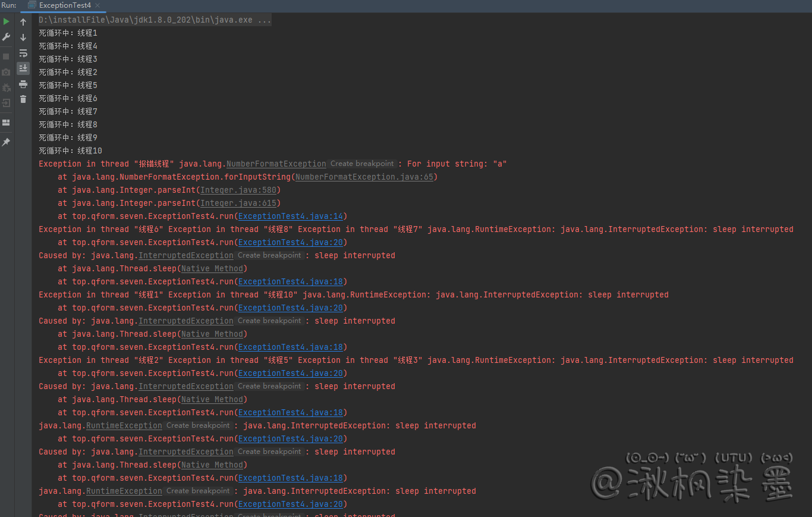Navigate up the stack trace with up arrow
Screen dimensions: 812x517
23,22
